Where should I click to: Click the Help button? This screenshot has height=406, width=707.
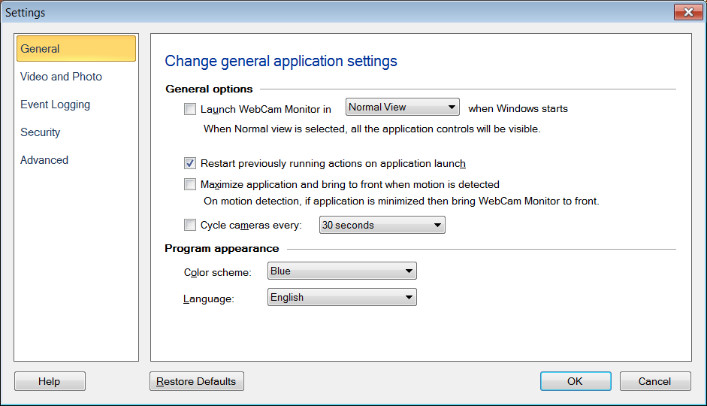click(x=50, y=381)
